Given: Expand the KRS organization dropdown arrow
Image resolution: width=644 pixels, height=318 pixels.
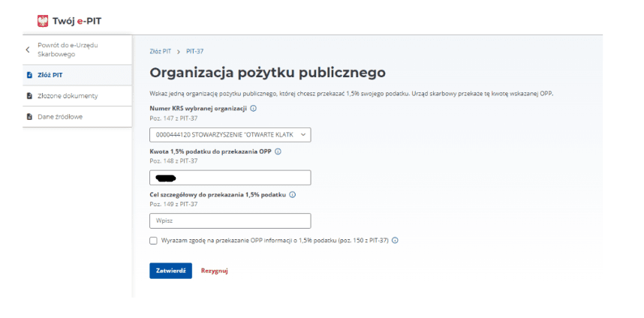Looking at the screenshot, I should [x=303, y=135].
